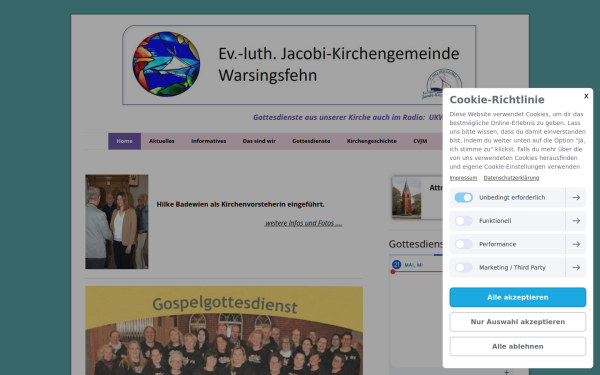The height and width of the screenshot is (375, 600).
Task: Click the Cookie-Richtlinie heading
Action: coord(497,100)
